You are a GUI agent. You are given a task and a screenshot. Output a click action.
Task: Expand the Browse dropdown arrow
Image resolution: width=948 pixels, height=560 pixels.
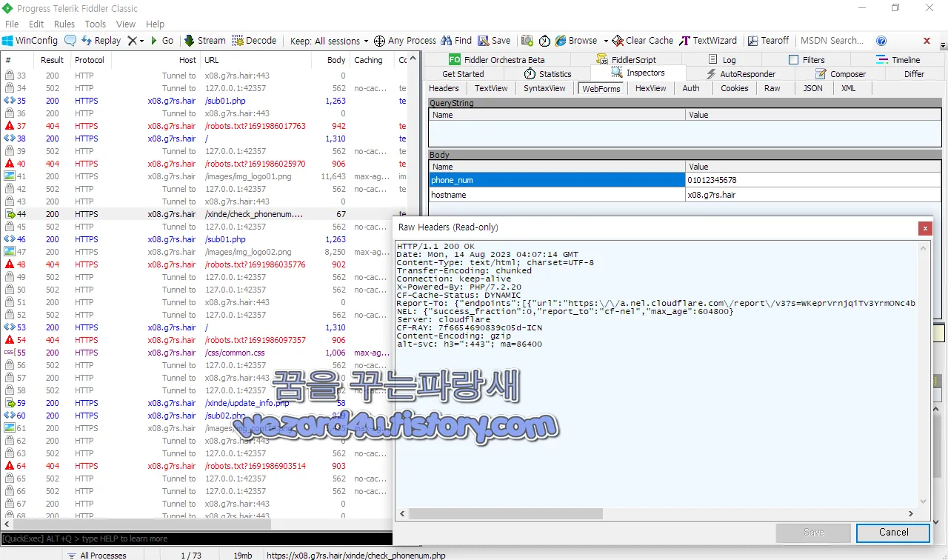tap(606, 41)
